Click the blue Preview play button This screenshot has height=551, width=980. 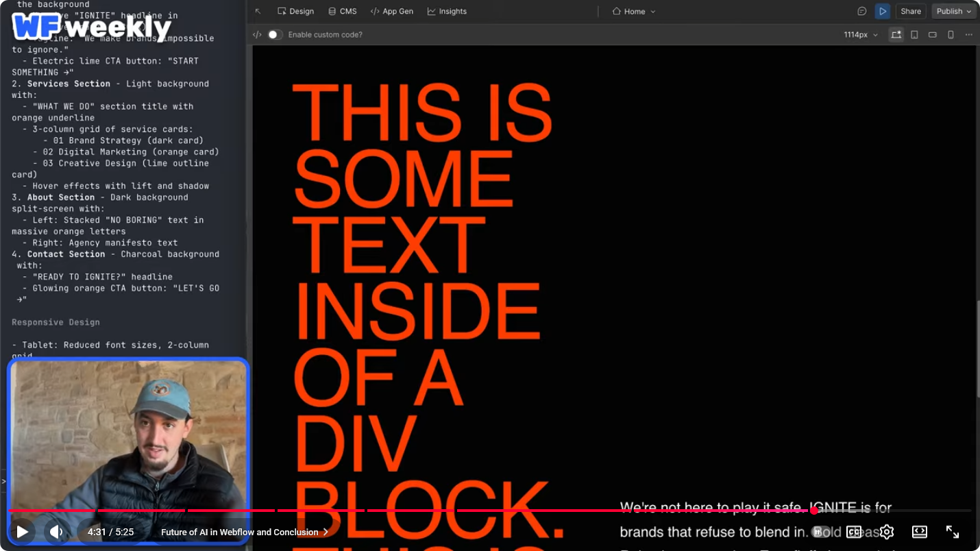[883, 11]
